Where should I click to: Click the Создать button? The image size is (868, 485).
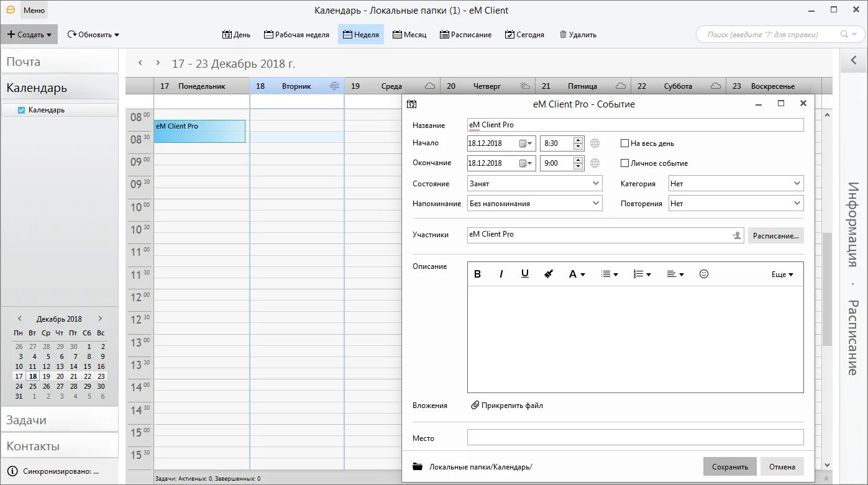[x=29, y=35]
